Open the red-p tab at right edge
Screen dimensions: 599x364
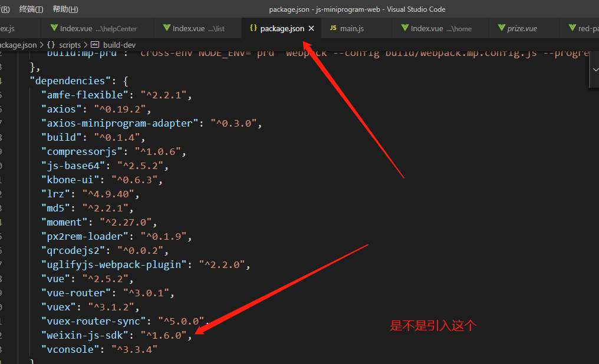click(579, 28)
